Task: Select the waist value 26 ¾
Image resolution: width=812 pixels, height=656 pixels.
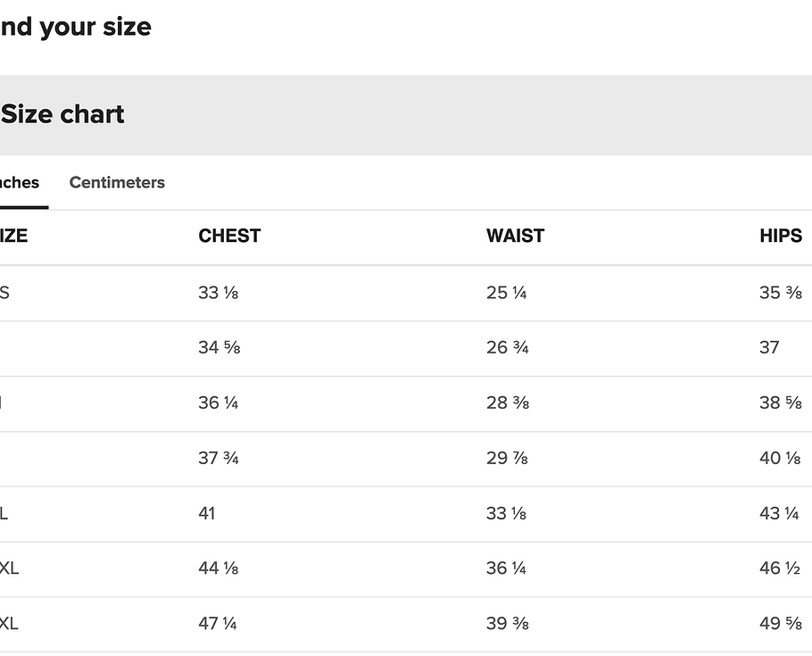Action: [507, 347]
